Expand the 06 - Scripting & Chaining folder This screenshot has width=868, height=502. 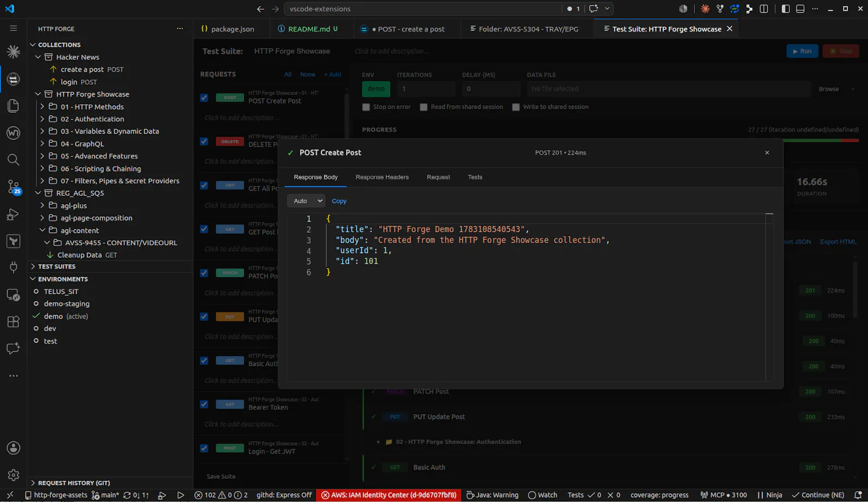[x=42, y=168]
